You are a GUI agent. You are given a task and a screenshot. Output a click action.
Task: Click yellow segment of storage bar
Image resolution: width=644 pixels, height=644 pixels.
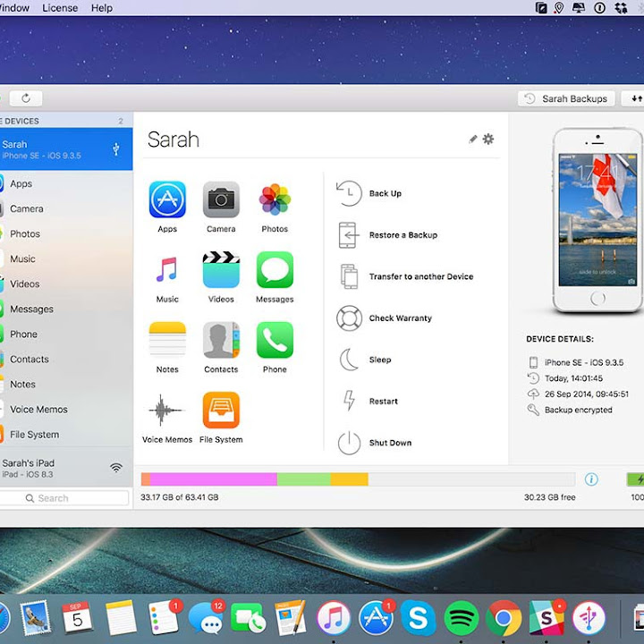pos(350,479)
